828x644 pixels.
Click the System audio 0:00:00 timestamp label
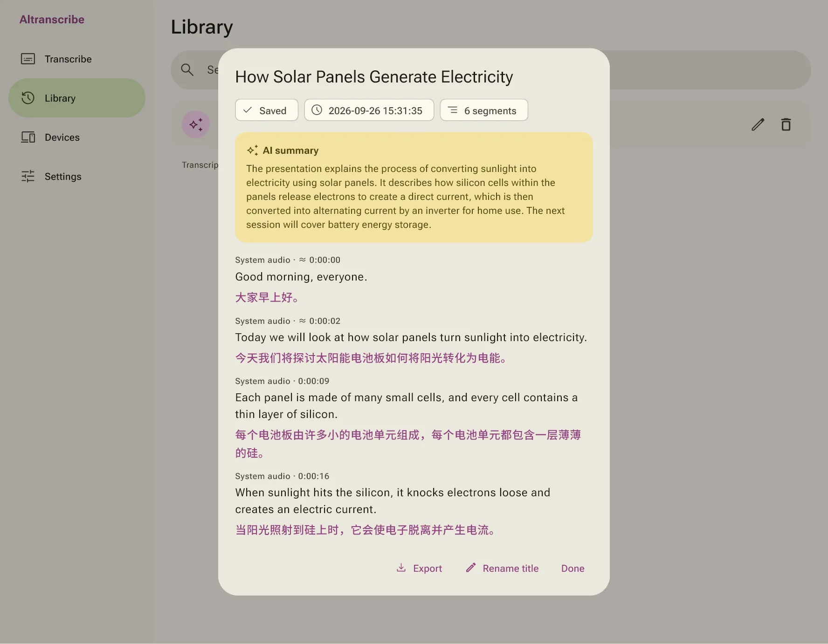coord(288,260)
